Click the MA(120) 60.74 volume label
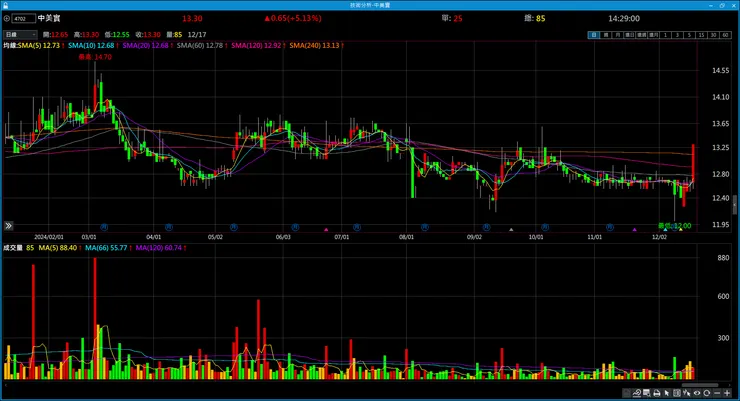Screen dimensions: 740x401 159,248
